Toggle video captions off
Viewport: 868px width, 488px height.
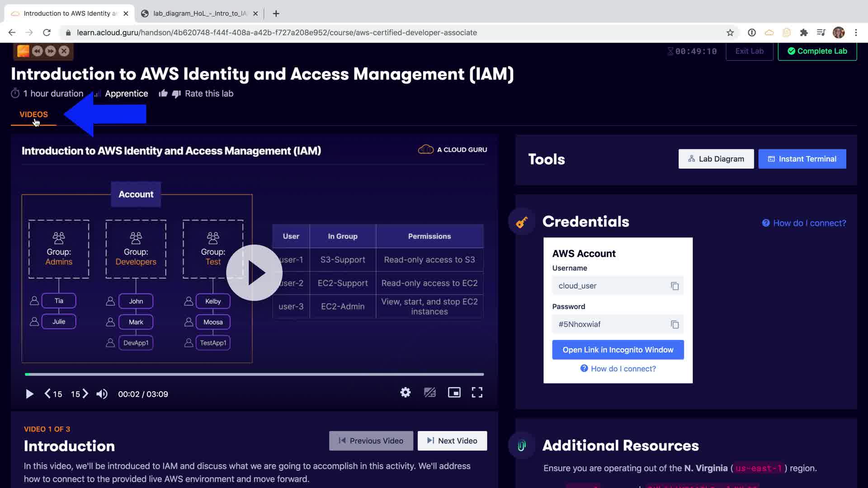click(x=429, y=393)
